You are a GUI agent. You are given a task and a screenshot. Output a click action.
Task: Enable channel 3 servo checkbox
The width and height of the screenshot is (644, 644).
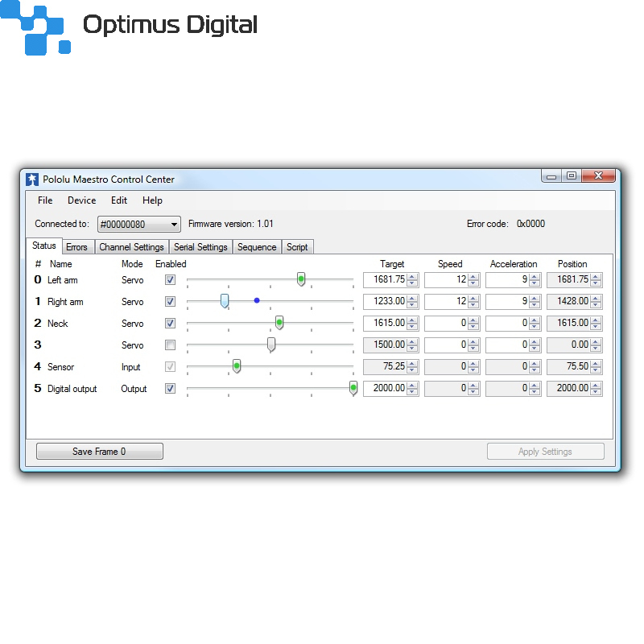pos(170,345)
